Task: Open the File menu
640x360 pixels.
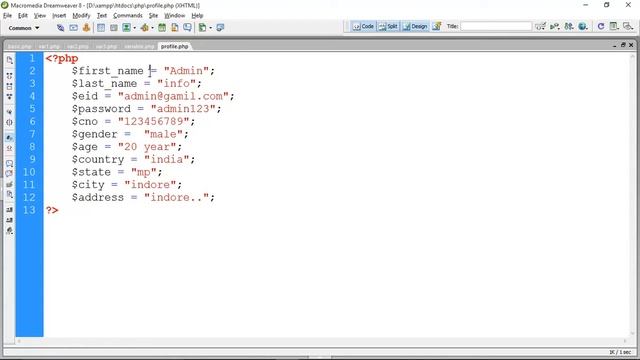Action: tap(7, 16)
